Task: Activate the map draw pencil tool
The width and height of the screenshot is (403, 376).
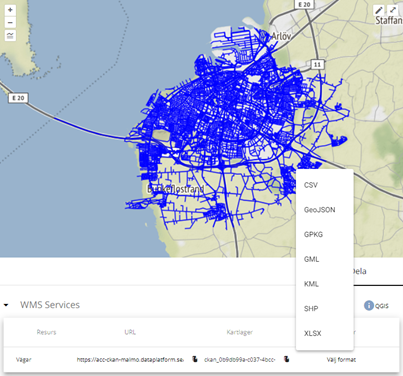Action: 379,10
